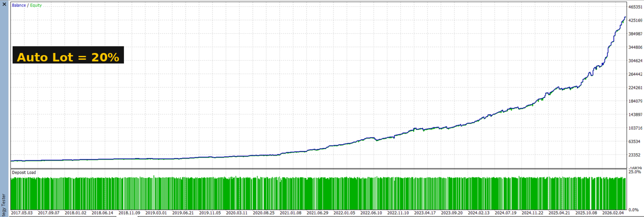The height and width of the screenshot is (217, 644).
Task: Click the 2020.08.25 date label
Action: point(265,213)
